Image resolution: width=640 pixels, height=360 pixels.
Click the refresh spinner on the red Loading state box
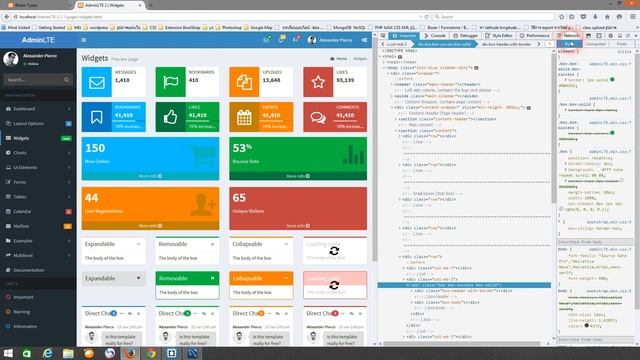(334, 285)
